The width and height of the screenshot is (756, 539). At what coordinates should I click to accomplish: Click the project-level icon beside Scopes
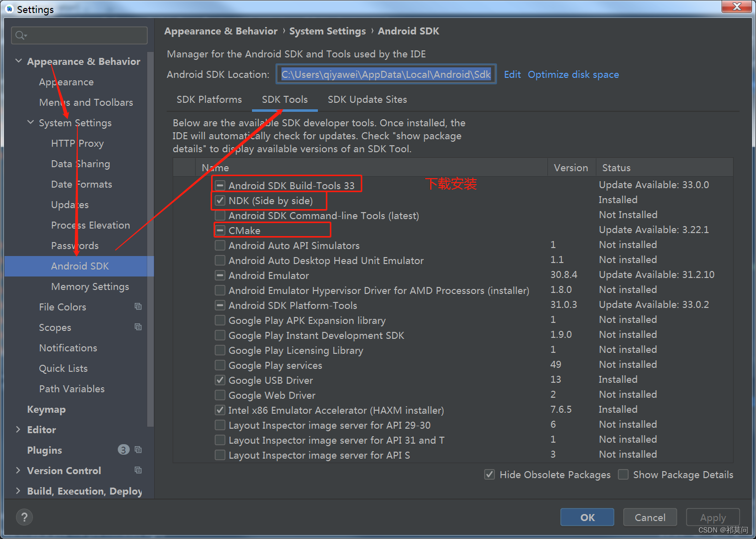138,327
